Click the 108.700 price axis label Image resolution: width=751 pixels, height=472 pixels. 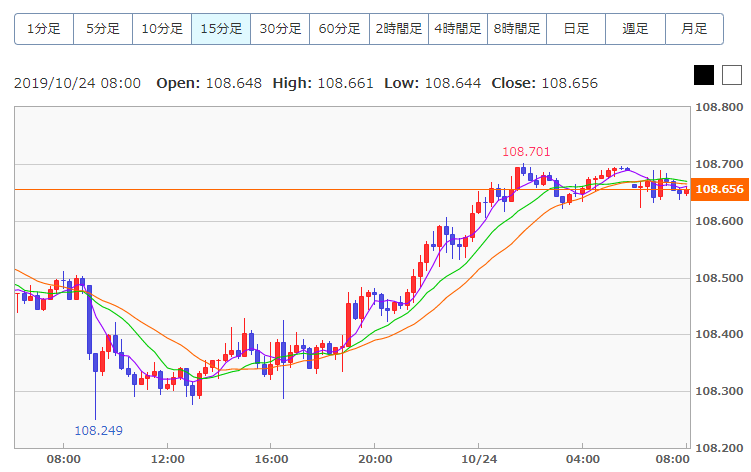coord(719,164)
